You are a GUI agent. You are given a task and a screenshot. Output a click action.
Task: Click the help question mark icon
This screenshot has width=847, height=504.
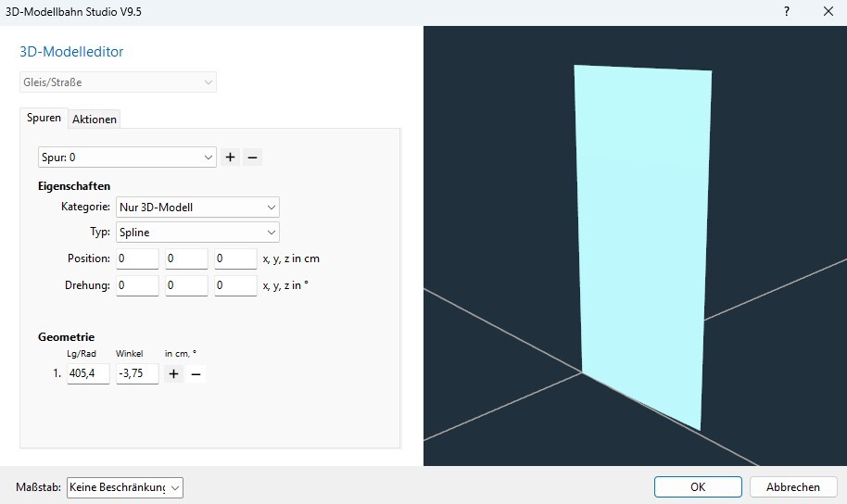pos(787,11)
